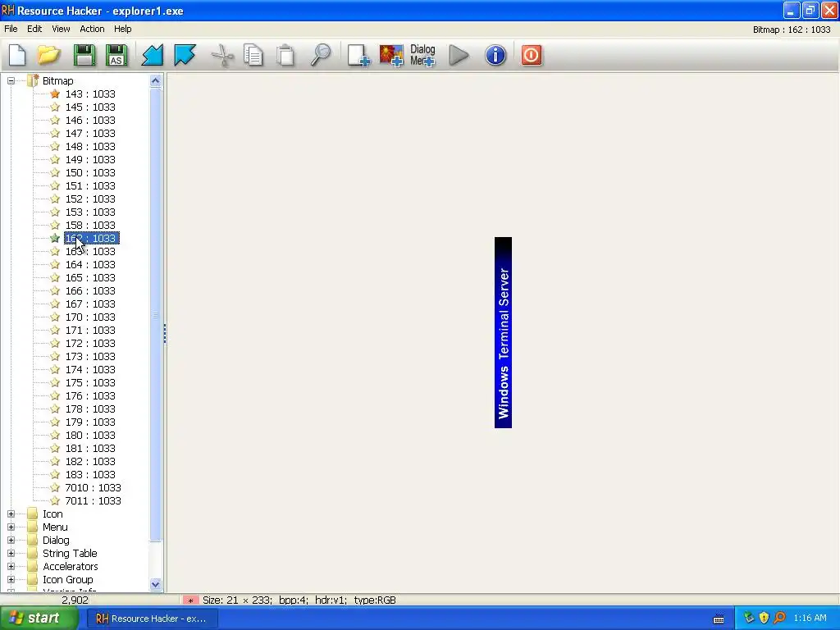Click the red power Exit icon
This screenshot has width=840, height=630.
[x=532, y=55]
